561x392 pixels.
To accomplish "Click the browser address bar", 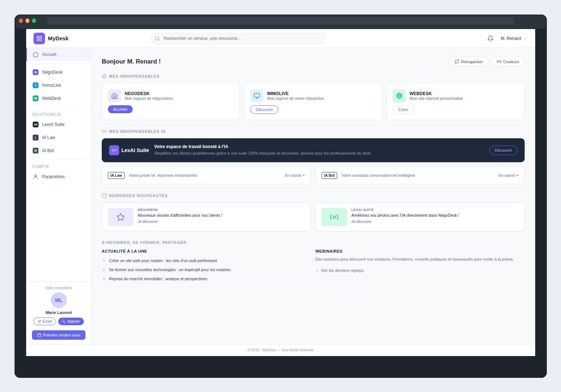I will tap(280, 21).
